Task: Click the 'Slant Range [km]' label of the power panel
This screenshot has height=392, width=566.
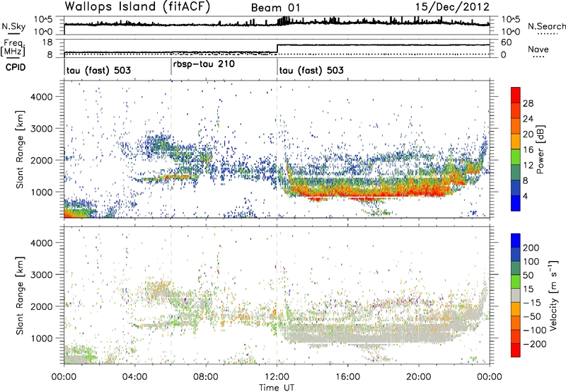Action: coord(20,149)
